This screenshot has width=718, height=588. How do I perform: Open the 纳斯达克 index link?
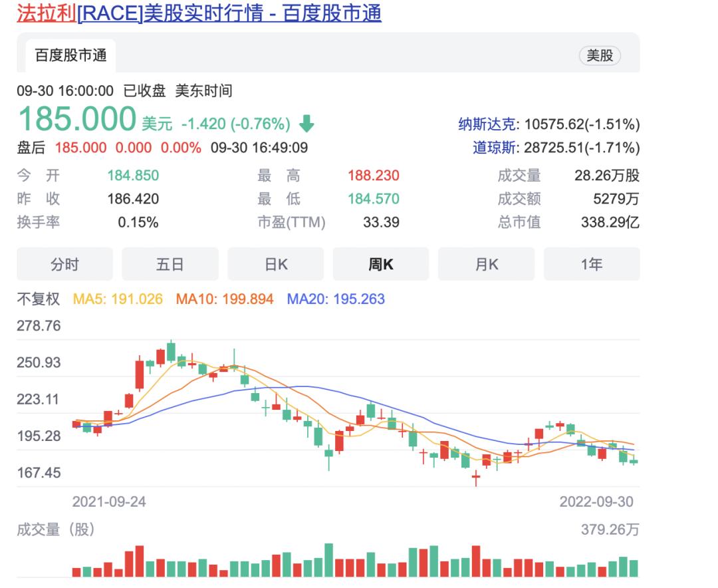(487, 124)
